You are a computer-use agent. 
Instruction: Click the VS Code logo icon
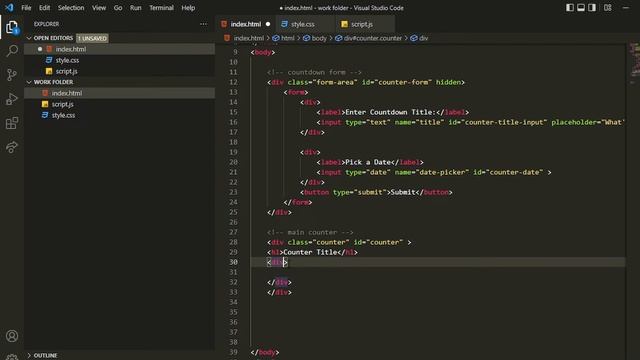coord(9,7)
